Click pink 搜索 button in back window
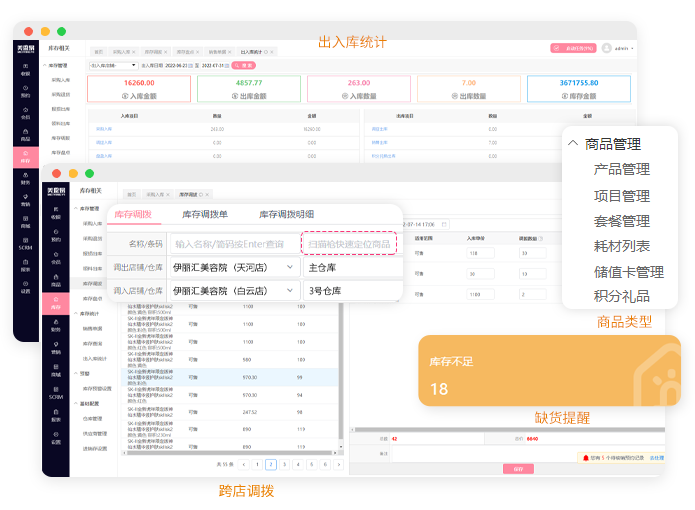 click(x=244, y=66)
